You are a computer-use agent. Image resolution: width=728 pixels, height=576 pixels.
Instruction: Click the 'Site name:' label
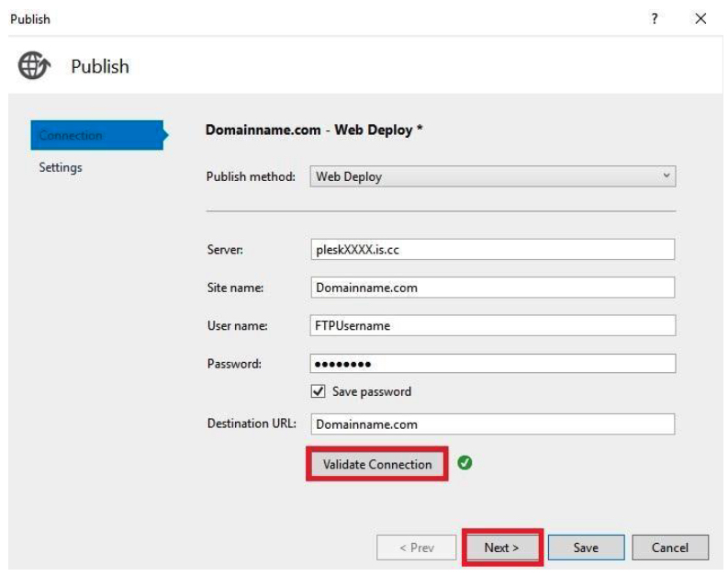click(x=235, y=288)
